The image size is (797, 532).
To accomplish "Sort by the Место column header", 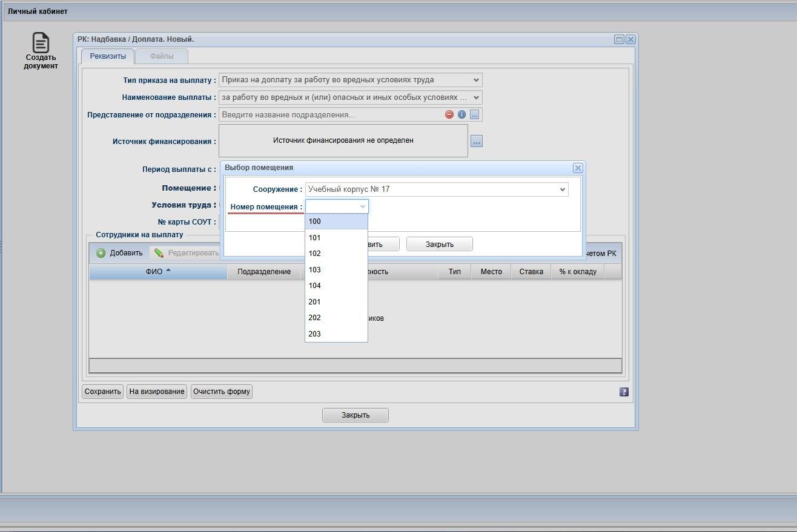I will pos(491,272).
